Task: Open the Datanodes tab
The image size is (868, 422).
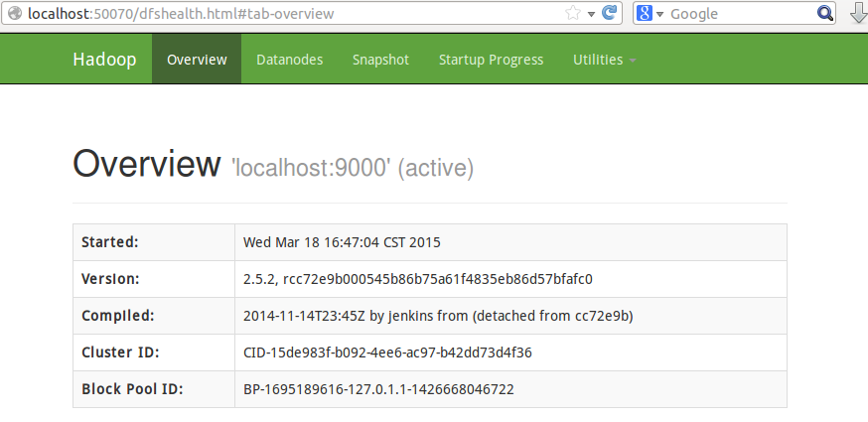Action: (x=290, y=60)
